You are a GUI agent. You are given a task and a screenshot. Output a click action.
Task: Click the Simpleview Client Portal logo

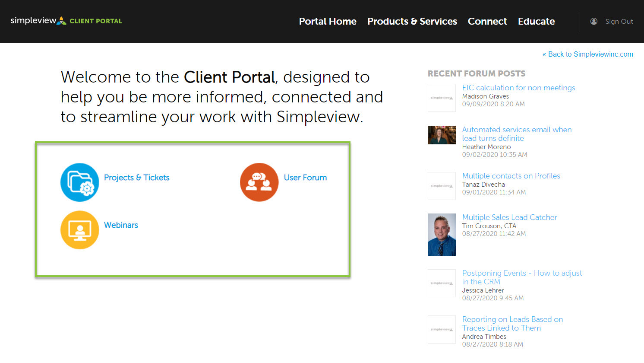pos(66,21)
